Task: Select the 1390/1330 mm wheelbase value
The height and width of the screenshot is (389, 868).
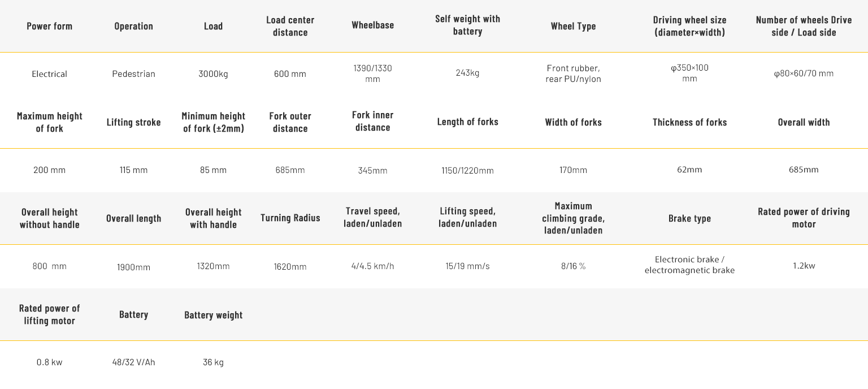Action: pyautogui.click(x=372, y=74)
